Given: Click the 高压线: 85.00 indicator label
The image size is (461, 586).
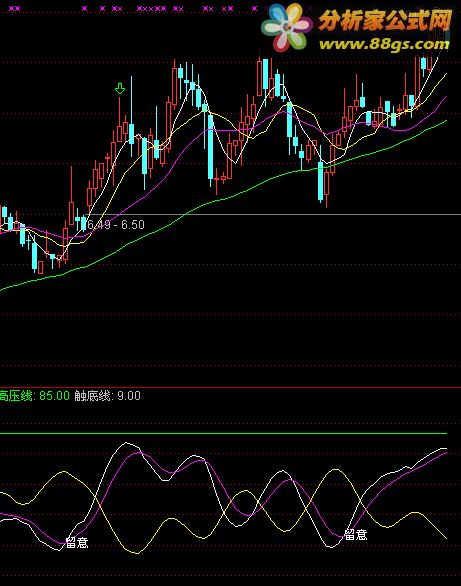Looking at the screenshot, I should [35, 395].
